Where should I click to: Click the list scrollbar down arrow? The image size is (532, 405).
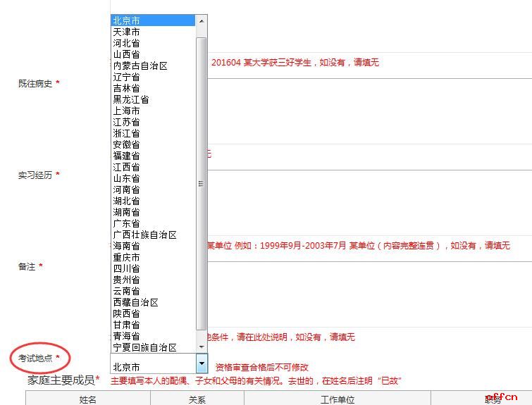pyautogui.click(x=202, y=347)
